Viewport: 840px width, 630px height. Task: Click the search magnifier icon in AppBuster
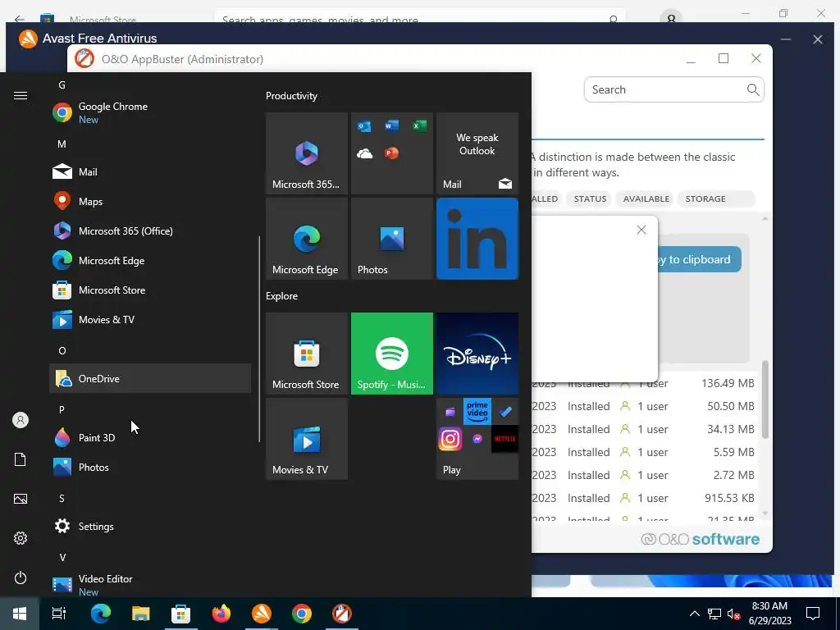pos(753,89)
